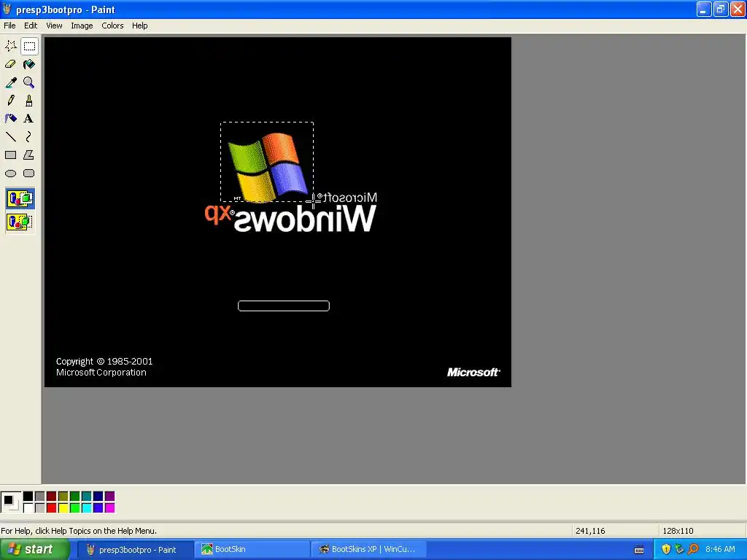
Task: Select the teal color swatch
Action: (87, 497)
